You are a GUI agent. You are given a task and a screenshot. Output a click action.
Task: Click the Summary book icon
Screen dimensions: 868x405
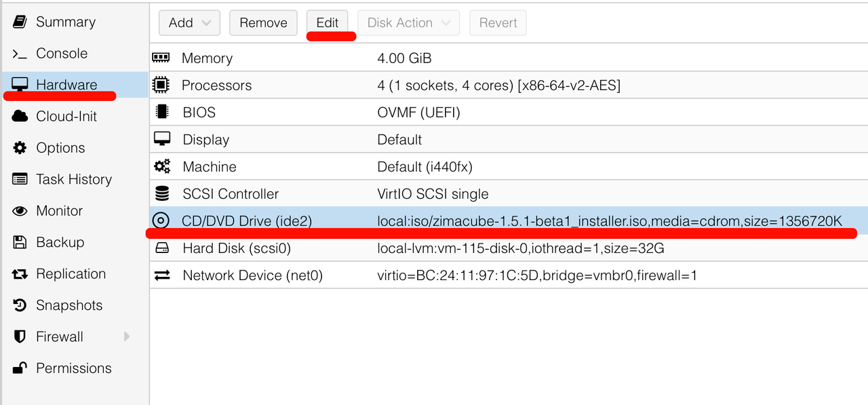pyautogui.click(x=20, y=22)
